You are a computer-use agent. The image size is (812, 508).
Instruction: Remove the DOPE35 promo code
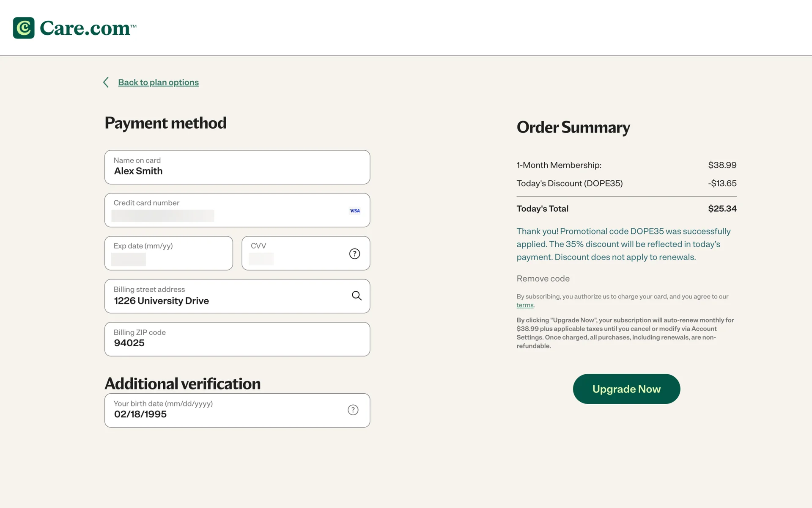(543, 279)
